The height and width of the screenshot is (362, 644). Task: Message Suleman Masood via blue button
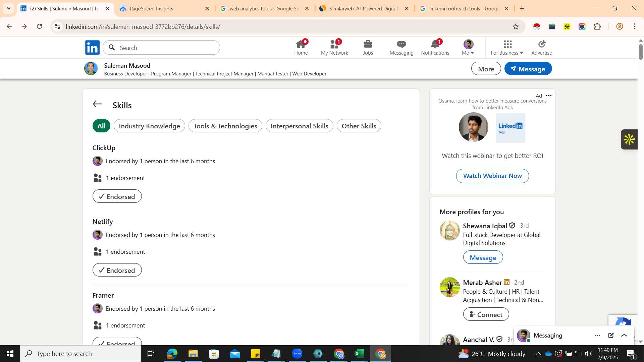tap(528, 69)
